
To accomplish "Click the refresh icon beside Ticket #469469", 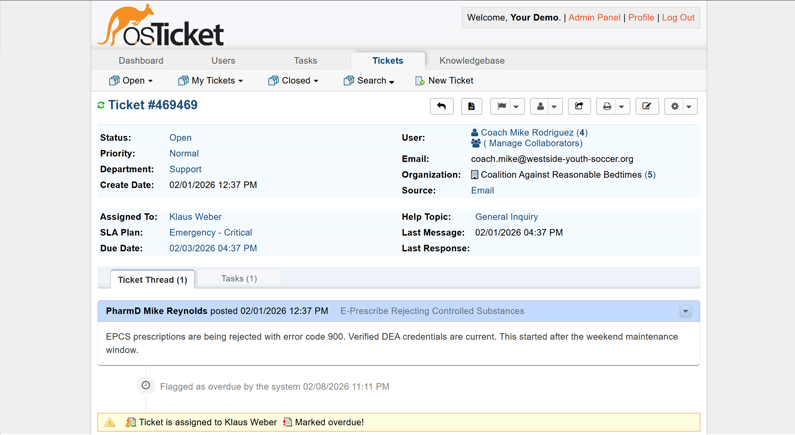I will click(x=101, y=105).
